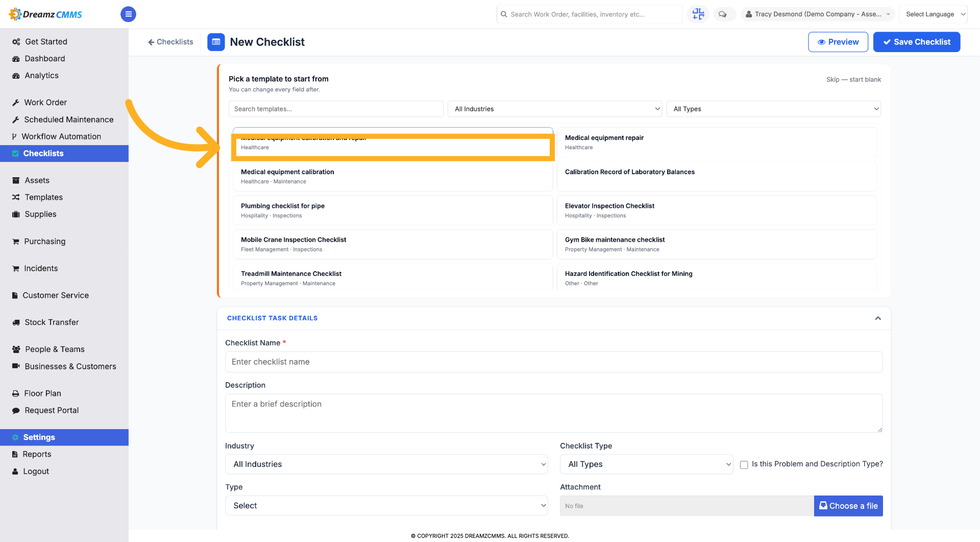Open the template All Industries filter dropdown
Image resolution: width=980 pixels, height=542 pixels.
pyautogui.click(x=555, y=109)
